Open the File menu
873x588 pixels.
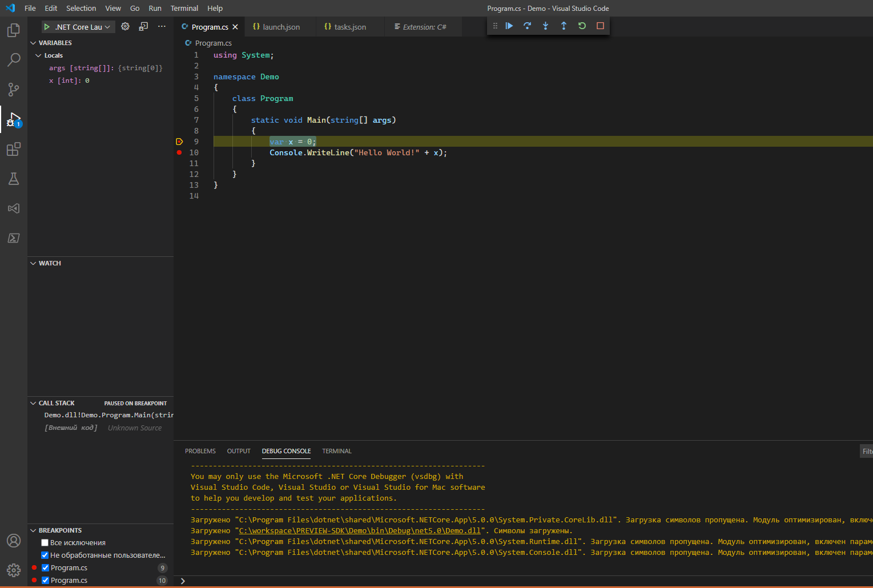click(30, 8)
